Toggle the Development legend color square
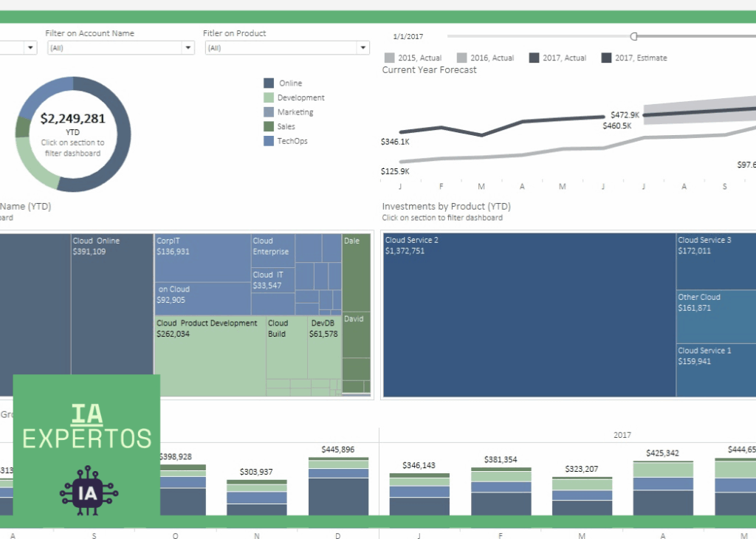756x539 pixels. pos(269,97)
